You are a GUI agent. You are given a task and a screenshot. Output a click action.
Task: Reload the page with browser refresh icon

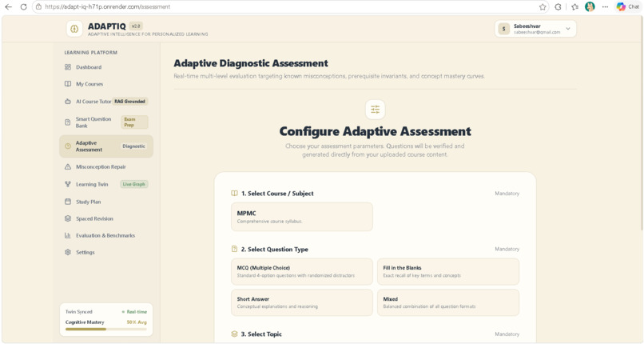[23, 6]
